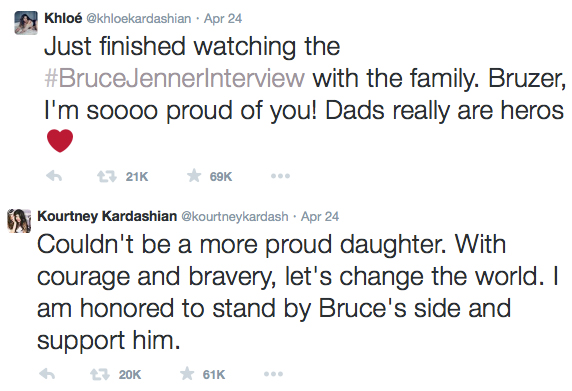Open Kourtney's tweet Apr 24 timestamp
572x391 pixels.
(x=320, y=217)
